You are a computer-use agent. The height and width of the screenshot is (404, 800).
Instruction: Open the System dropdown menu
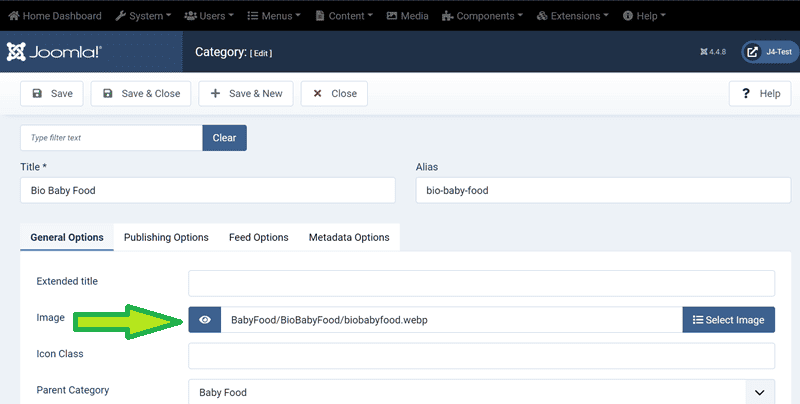point(143,16)
